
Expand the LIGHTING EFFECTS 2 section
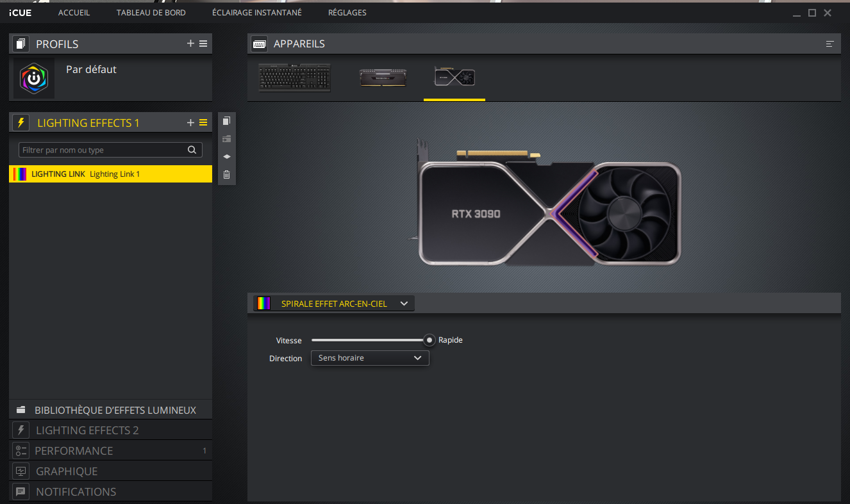(x=110, y=430)
